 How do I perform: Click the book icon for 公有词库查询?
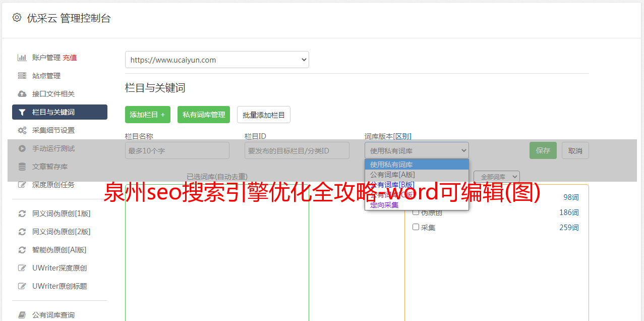[22, 315]
